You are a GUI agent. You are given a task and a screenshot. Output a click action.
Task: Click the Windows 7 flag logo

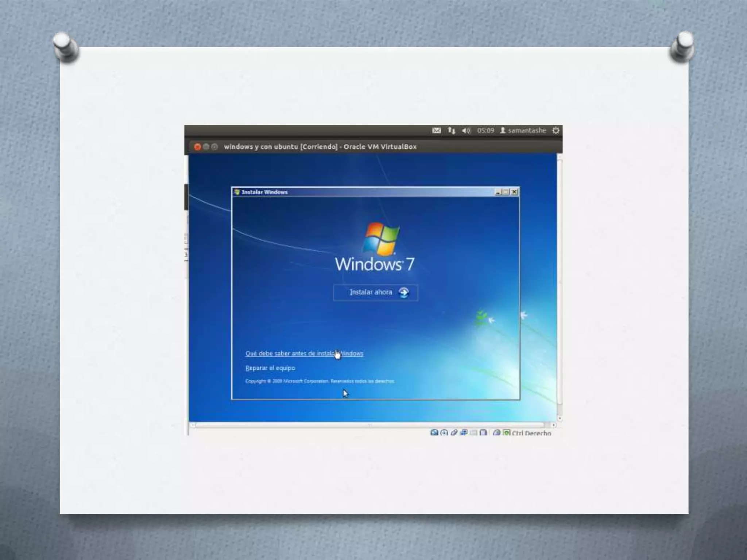[381, 239]
